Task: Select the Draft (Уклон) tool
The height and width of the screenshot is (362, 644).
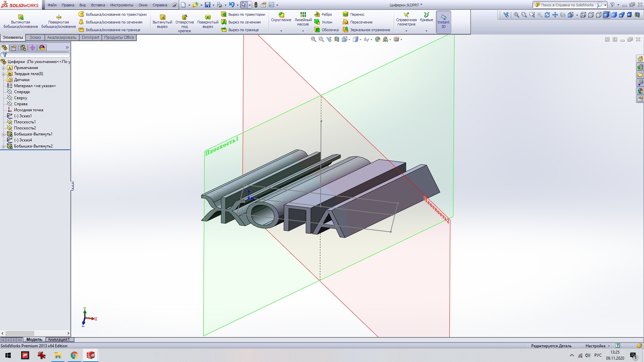Action: click(323, 22)
